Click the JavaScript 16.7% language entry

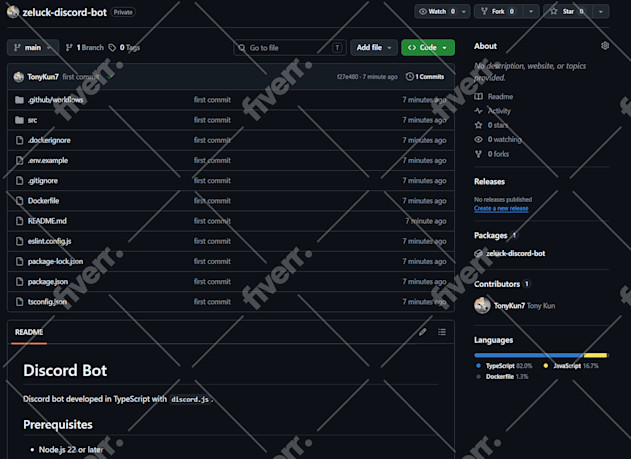[x=571, y=366]
